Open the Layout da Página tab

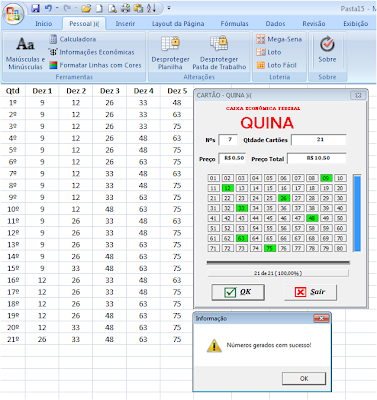pos(178,24)
